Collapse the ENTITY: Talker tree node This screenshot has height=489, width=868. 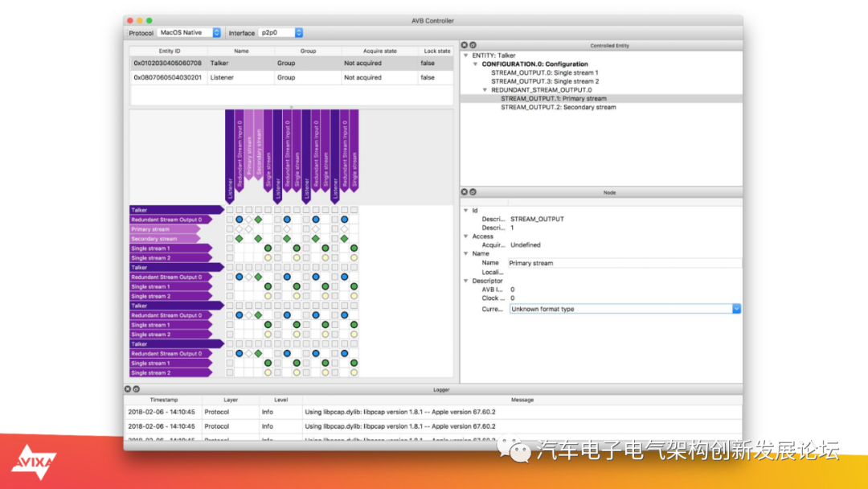point(466,55)
